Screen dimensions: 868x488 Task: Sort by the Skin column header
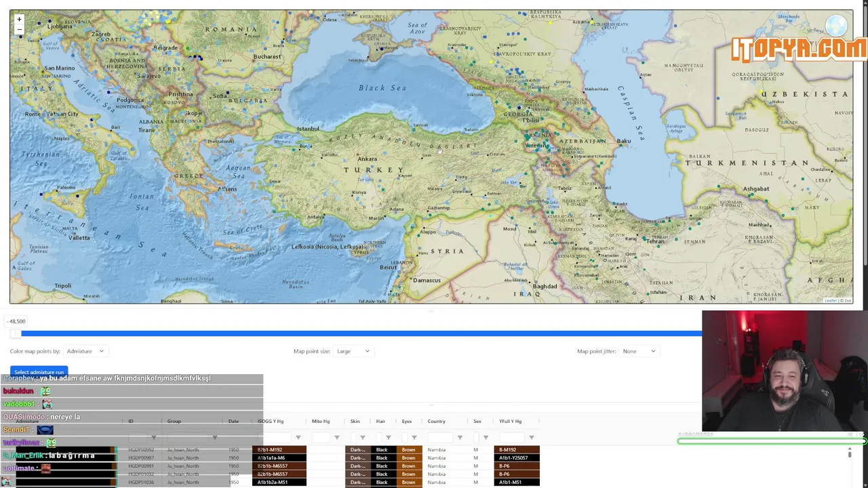(x=355, y=422)
